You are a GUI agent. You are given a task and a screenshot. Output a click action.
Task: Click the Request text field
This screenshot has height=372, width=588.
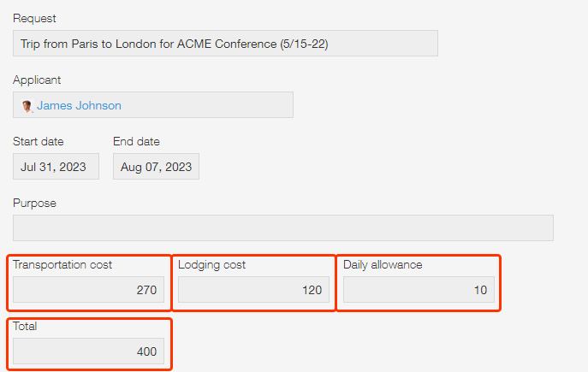pos(225,44)
